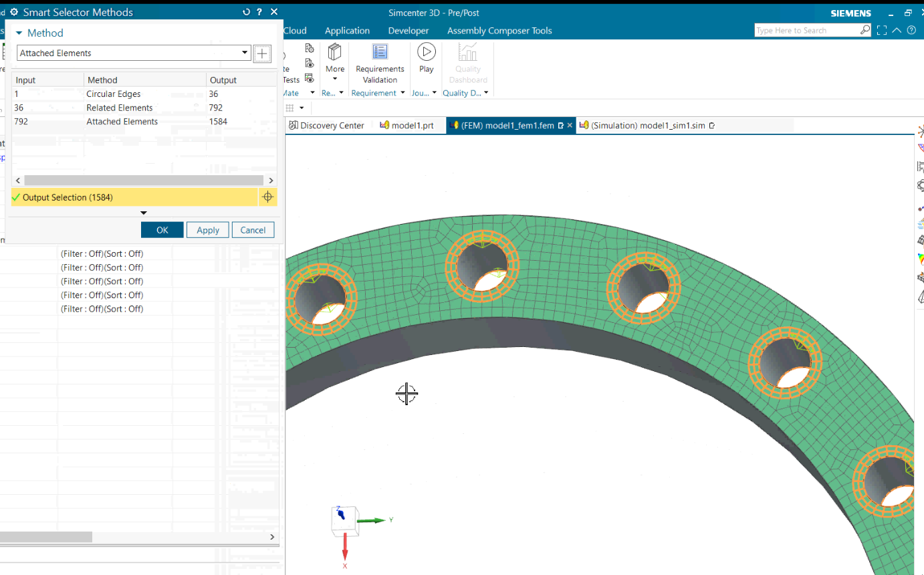The image size is (924, 575).
Task: Click the Apply button
Action: [x=208, y=230]
